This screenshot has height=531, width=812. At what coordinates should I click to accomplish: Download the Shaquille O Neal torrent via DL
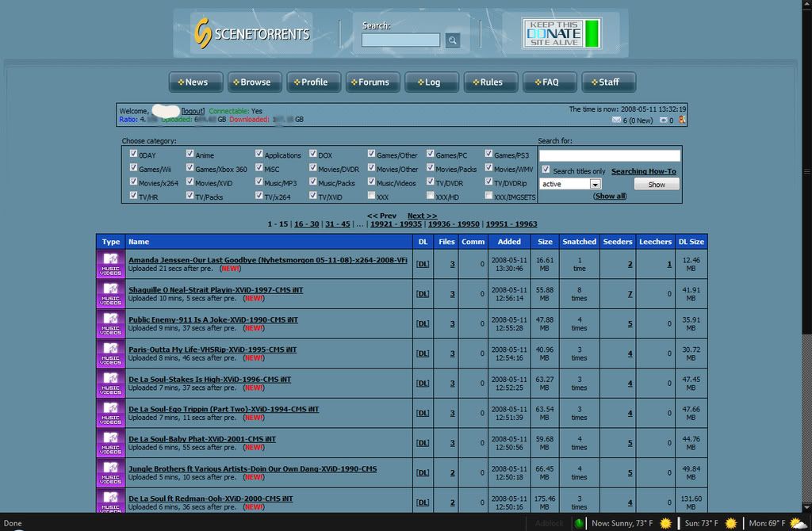click(423, 294)
